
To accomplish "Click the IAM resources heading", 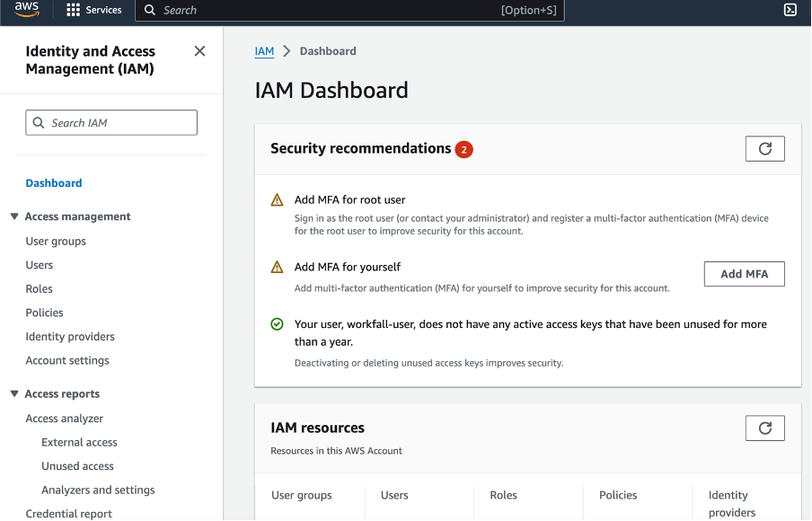I will click(317, 428).
